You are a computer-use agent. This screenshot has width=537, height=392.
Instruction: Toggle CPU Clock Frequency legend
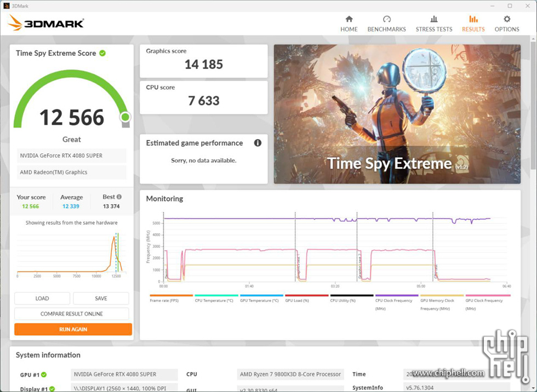[x=397, y=302]
